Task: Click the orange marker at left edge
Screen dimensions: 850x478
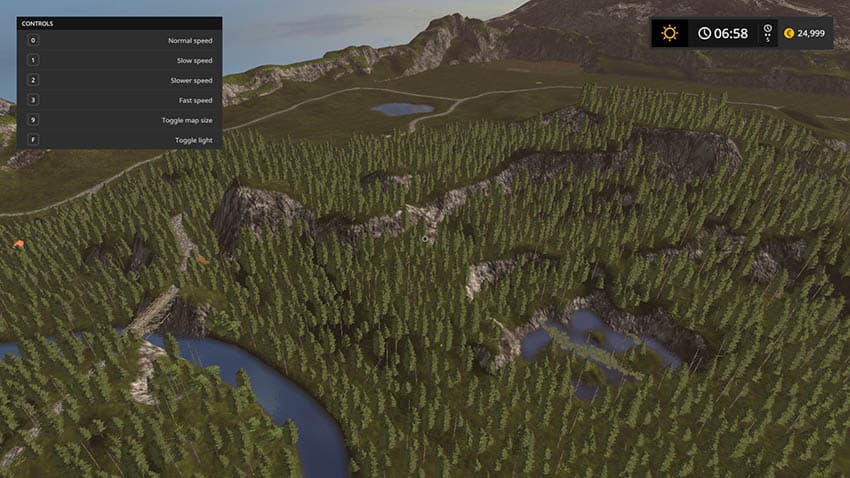Action: (x=18, y=244)
